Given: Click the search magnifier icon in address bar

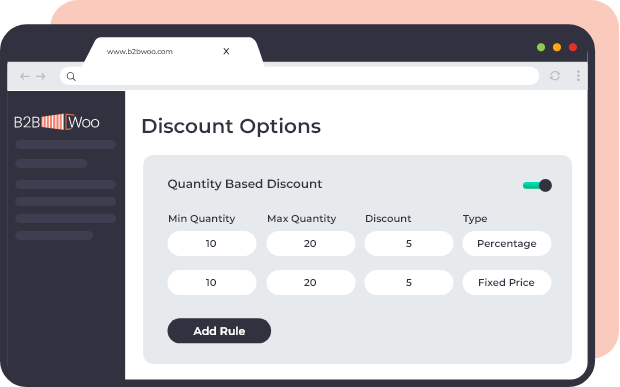Looking at the screenshot, I should [71, 76].
